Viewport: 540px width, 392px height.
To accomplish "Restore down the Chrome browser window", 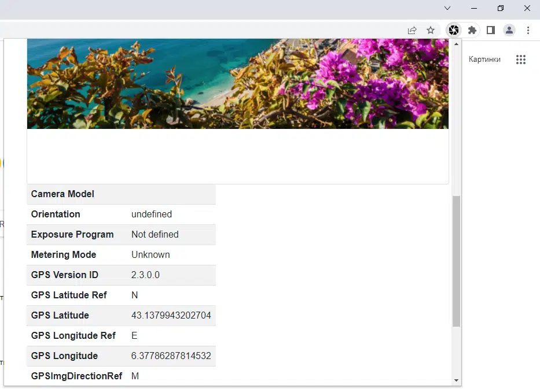I will [x=501, y=8].
